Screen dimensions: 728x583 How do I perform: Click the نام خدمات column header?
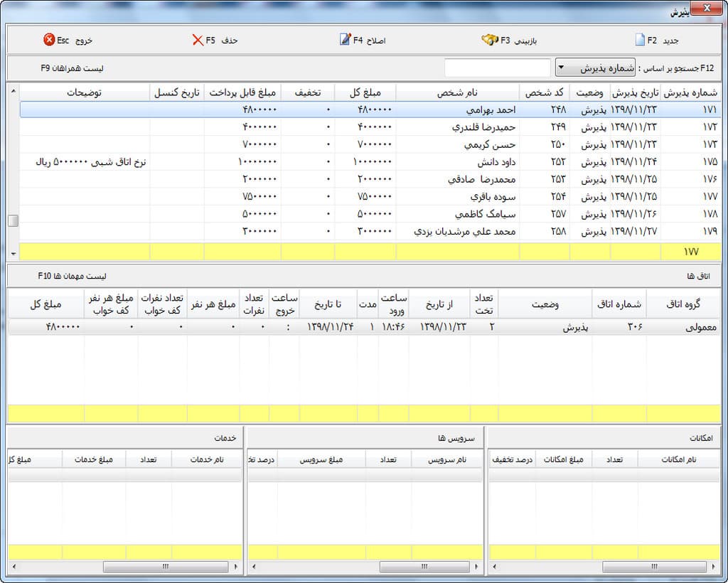(207, 459)
